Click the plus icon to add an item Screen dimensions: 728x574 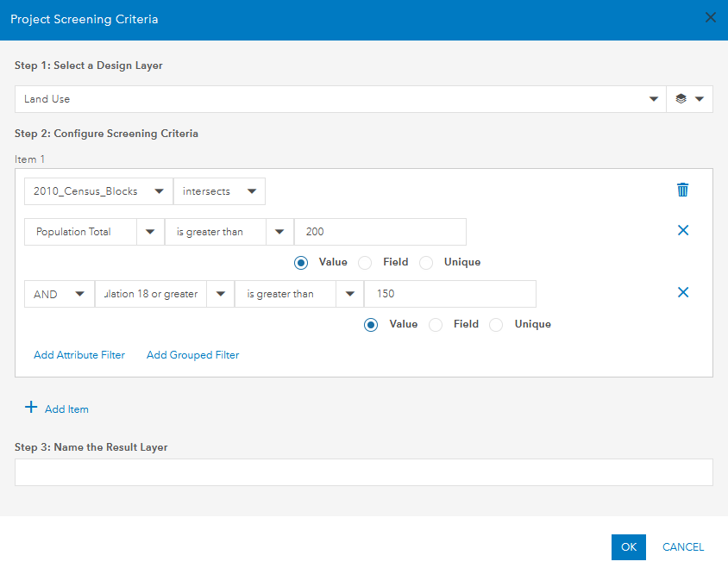click(33, 408)
